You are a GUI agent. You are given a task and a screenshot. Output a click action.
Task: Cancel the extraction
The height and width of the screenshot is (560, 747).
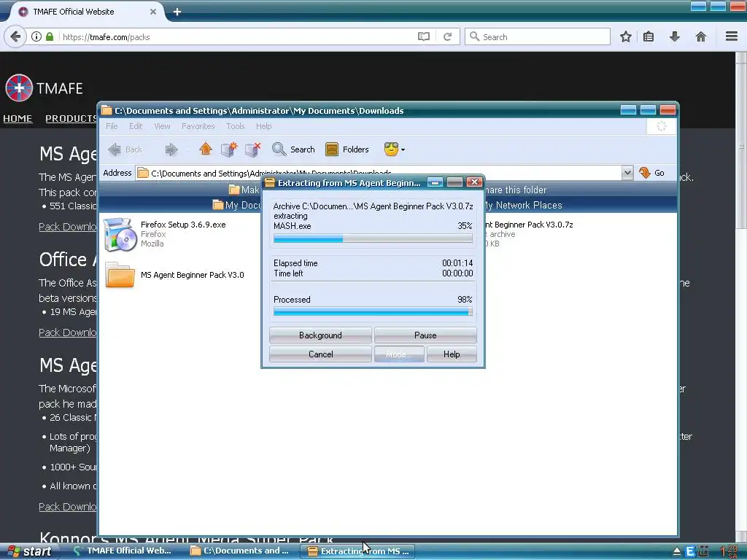coord(320,354)
